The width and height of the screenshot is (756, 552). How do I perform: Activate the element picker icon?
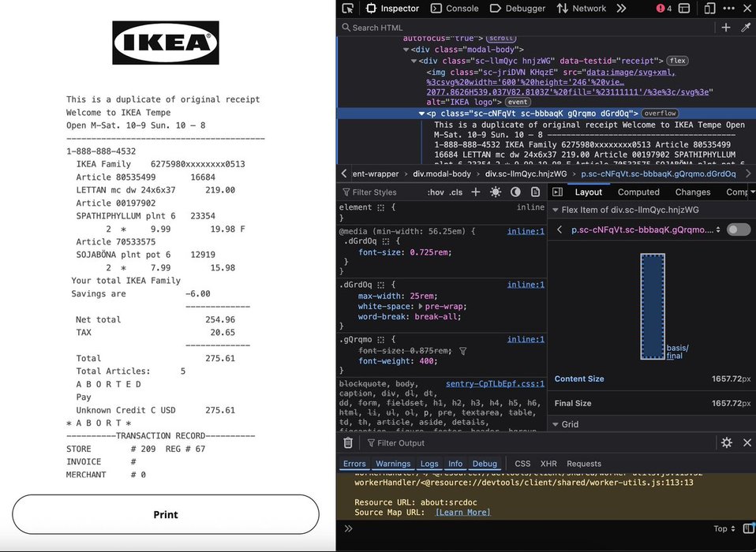tap(348, 8)
